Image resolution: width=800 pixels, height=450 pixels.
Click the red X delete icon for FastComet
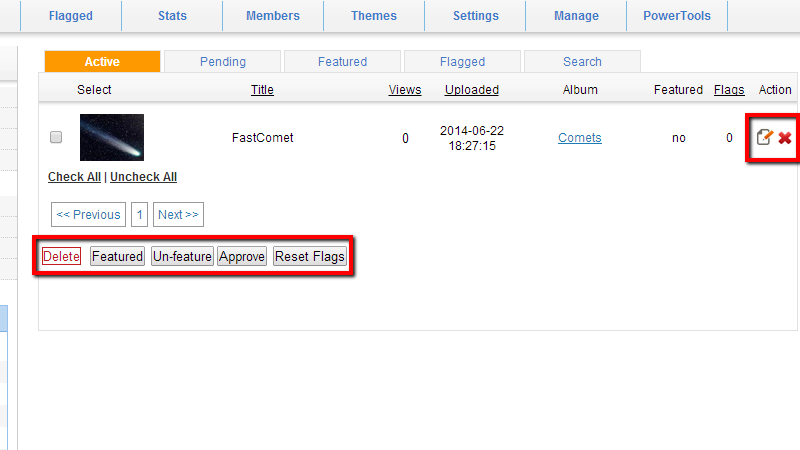(x=785, y=138)
